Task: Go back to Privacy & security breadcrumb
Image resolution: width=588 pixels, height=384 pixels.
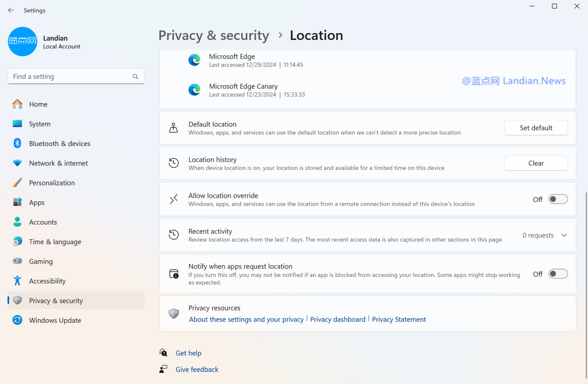Action: coord(214,35)
